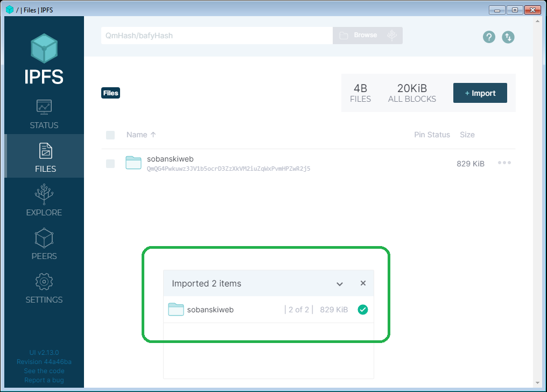Click the Pin Status column header
Viewport: 547px width, 392px height.
point(432,135)
